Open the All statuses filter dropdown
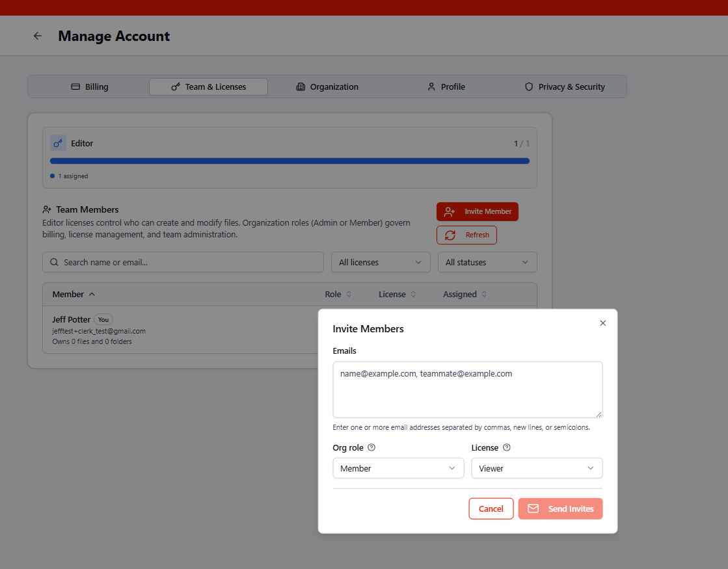Screen dimensions: 728x569 pyautogui.click(x=487, y=262)
